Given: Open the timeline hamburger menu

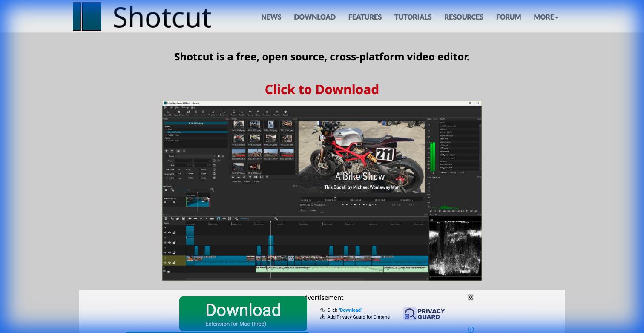Looking at the screenshot, I should 166,218.
